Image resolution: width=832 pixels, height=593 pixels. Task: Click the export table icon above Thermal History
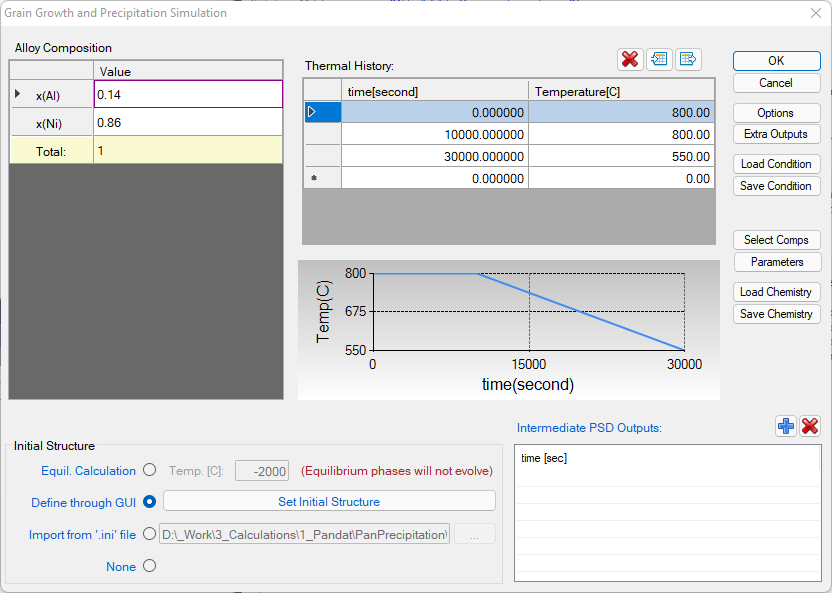tap(688, 59)
